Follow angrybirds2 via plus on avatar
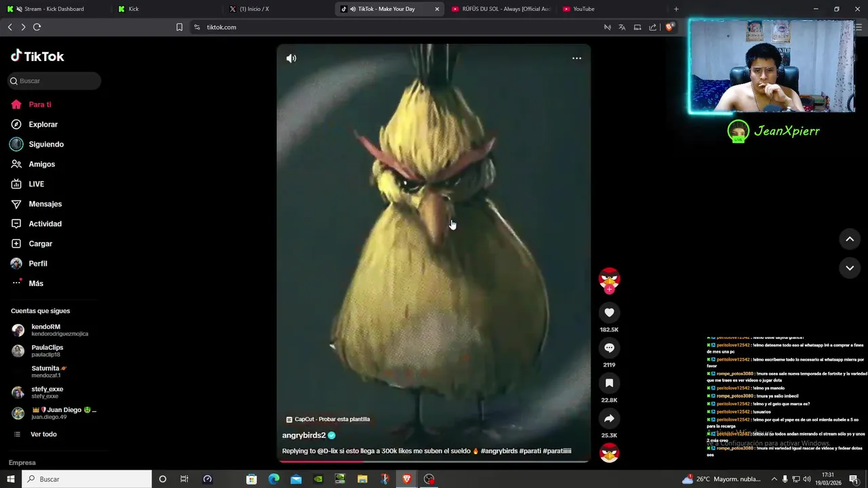868x488 pixels. coord(609,289)
